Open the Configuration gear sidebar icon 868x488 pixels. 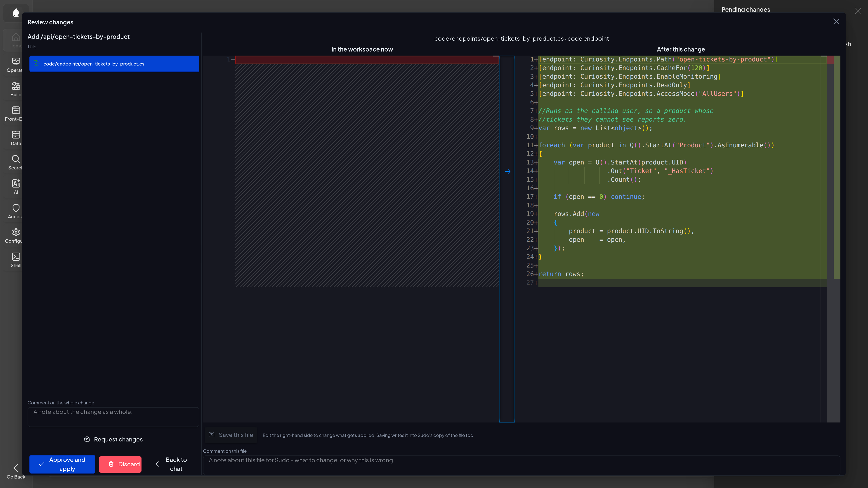[16, 232]
